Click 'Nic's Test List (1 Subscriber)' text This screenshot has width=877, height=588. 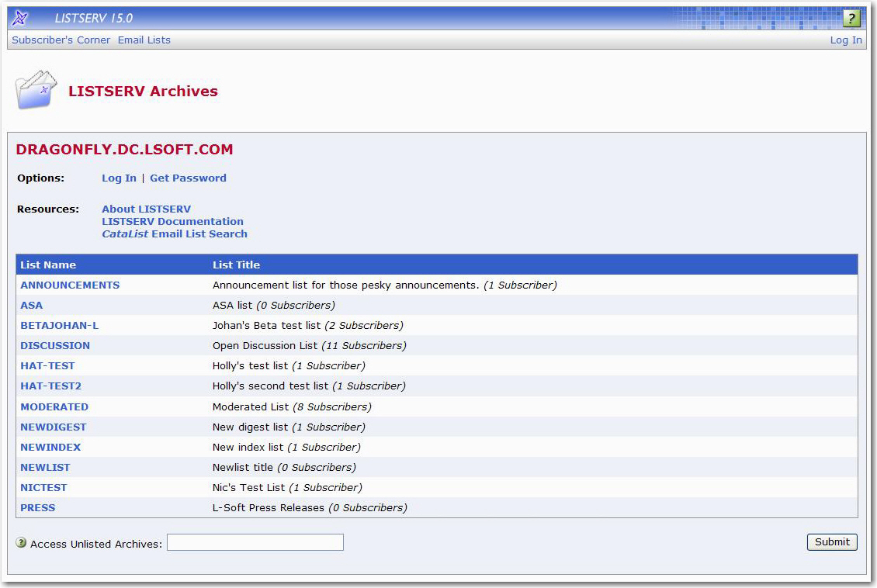click(x=287, y=487)
